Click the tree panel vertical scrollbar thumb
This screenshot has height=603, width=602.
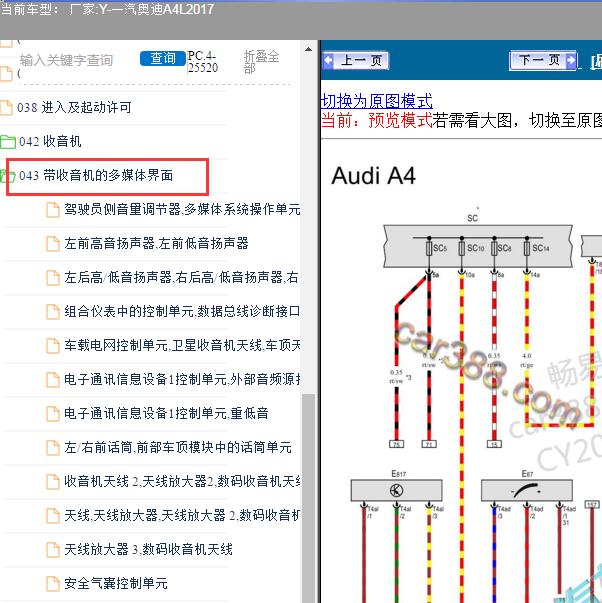click(x=308, y=498)
